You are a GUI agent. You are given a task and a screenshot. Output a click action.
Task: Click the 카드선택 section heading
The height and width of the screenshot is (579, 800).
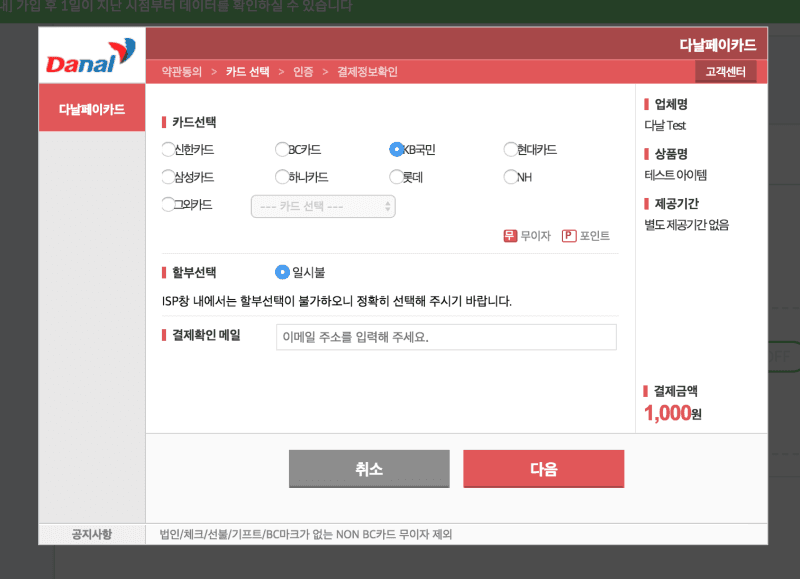click(x=194, y=122)
